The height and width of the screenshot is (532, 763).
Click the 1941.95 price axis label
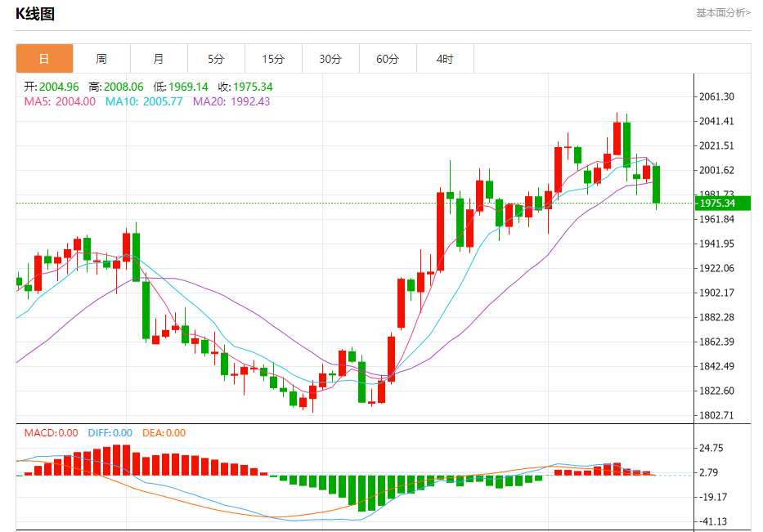pos(716,244)
